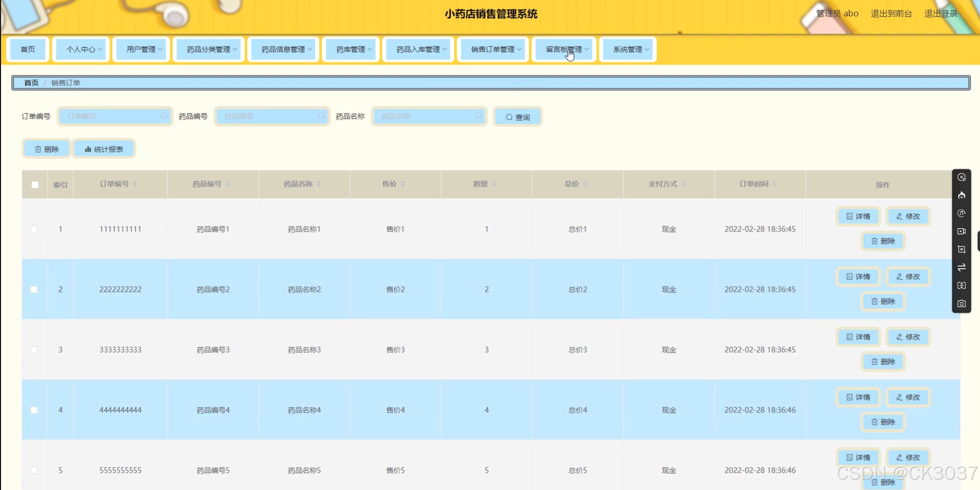980x490 pixels.
Task: Check the checkbox for order 1111111111
Action: coord(34,229)
